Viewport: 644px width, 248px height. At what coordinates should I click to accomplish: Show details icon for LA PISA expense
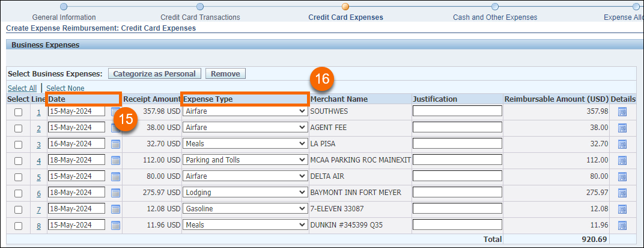[622, 144]
